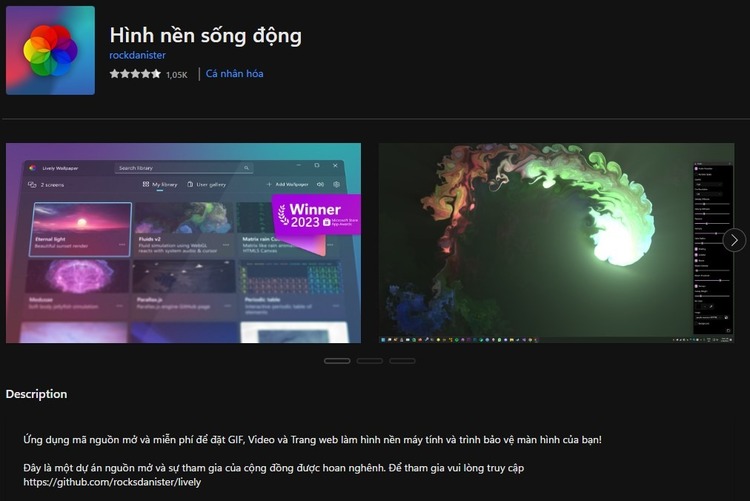750x501 pixels.
Task: Click the Lively Wallpaper colorful app logo
Action: (x=50, y=50)
